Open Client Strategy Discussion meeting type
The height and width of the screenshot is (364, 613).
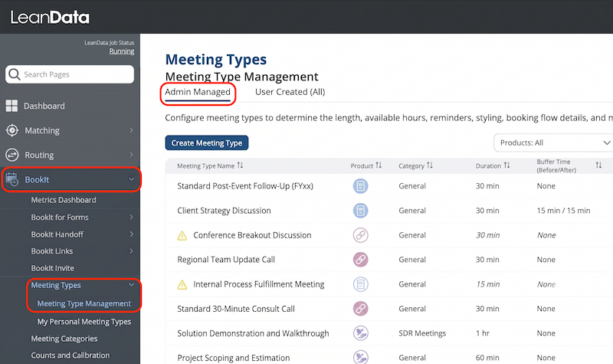224,211
